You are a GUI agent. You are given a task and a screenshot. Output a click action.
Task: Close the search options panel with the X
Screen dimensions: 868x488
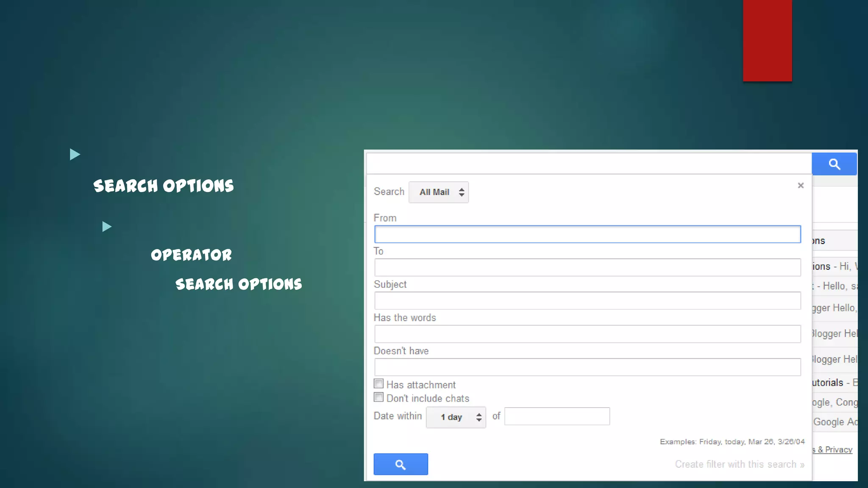800,186
